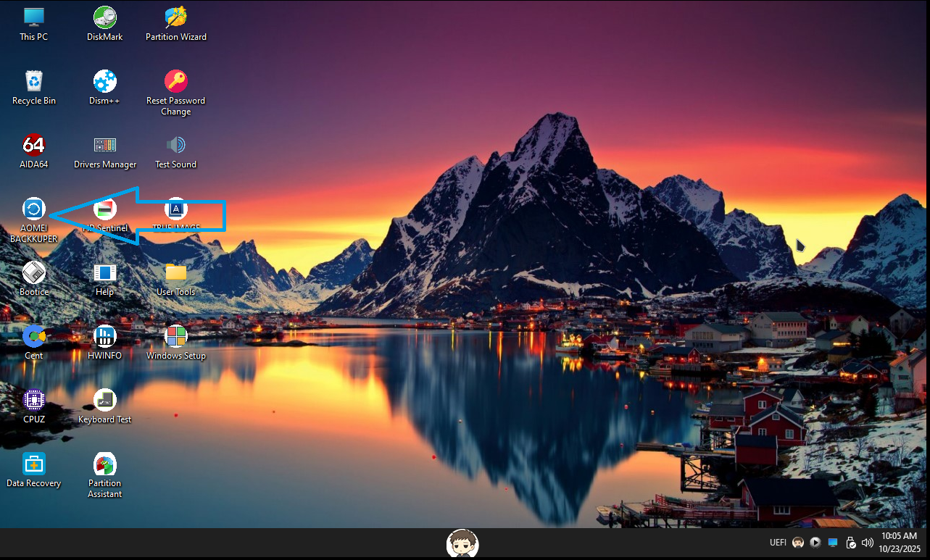Launch the Test Sound utility
Screen dimensions: 930x560
[x=175, y=145]
